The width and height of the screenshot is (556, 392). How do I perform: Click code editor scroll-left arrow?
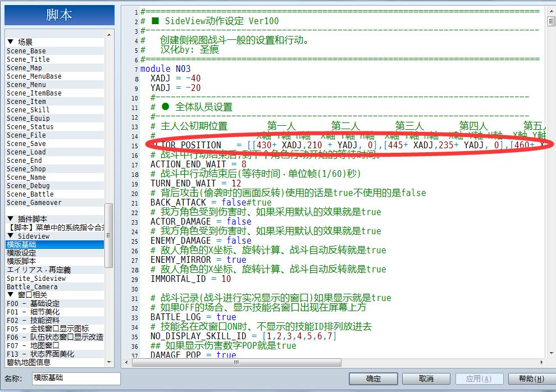pyautogui.click(x=126, y=362)
